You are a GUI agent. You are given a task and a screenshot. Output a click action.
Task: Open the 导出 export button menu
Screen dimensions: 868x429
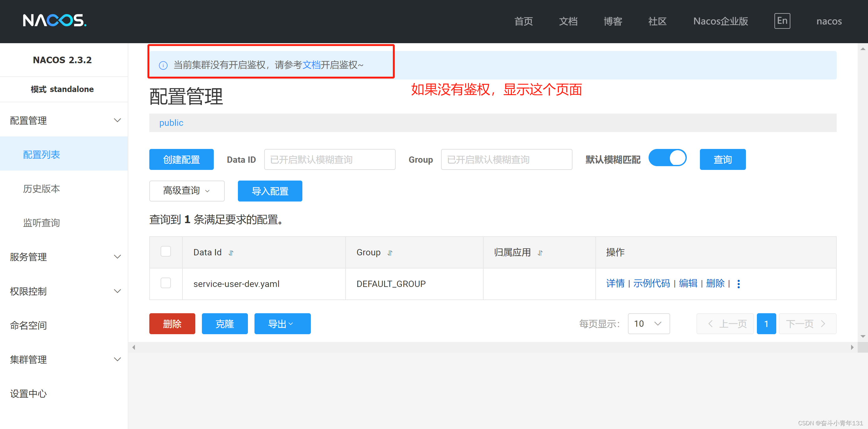click(x=282, y=324)
